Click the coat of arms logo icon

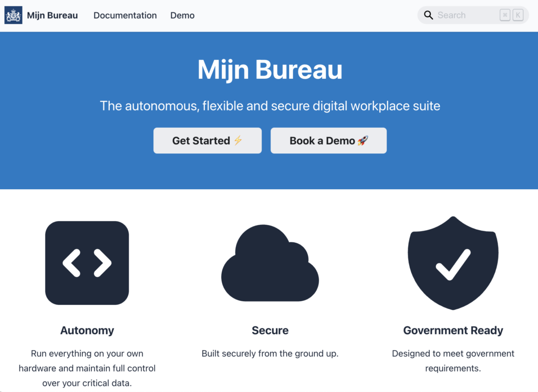point(13,15)
